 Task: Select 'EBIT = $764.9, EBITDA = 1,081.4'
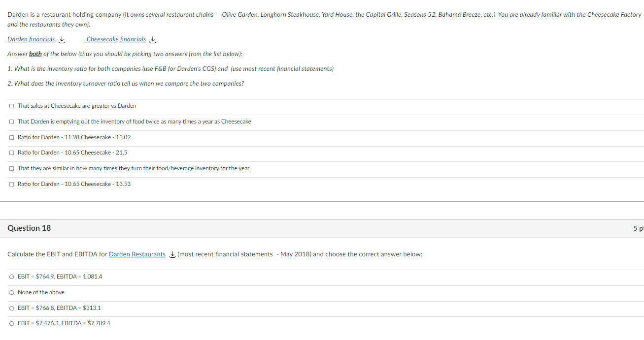coord(11,277)
